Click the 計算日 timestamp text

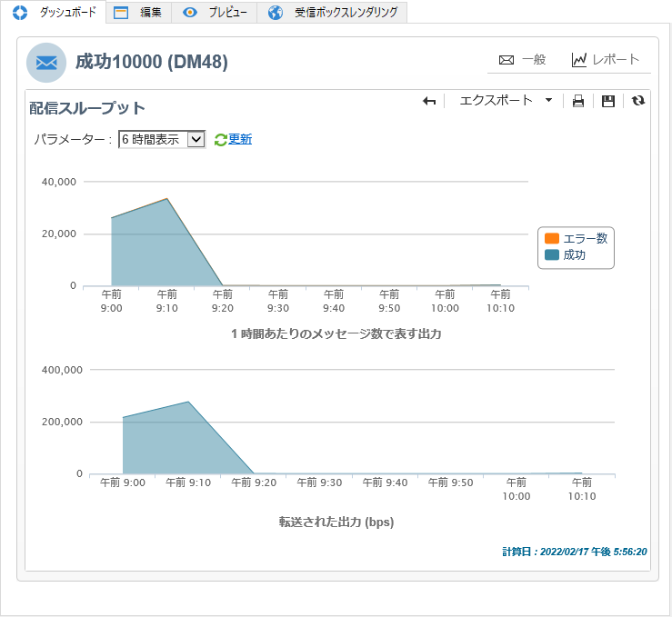tap(575, 552)
